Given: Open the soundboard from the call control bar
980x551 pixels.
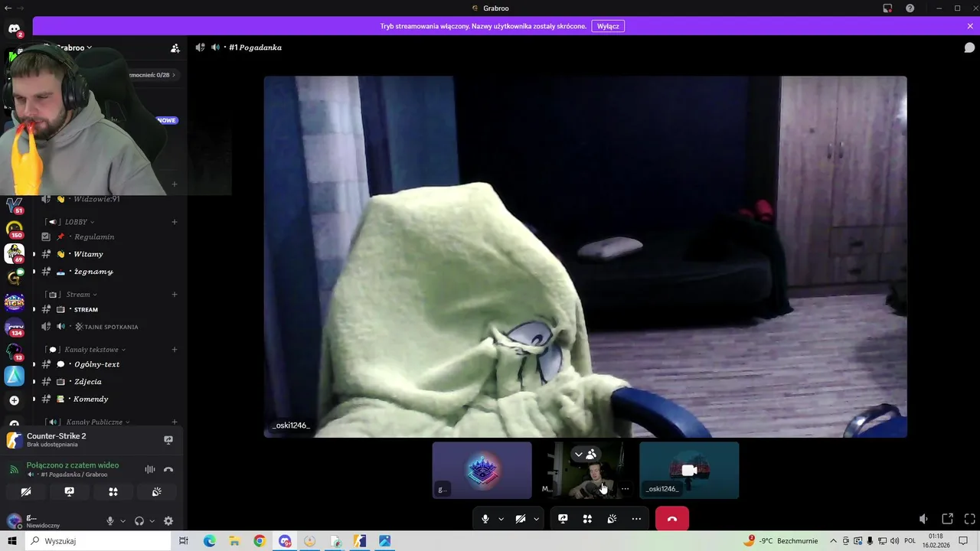Looking at the screenshot, I should (612, 519).
